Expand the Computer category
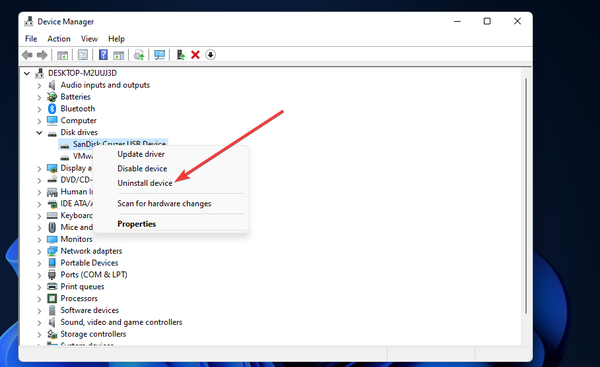The image size is (600, 367). (39, 121)
